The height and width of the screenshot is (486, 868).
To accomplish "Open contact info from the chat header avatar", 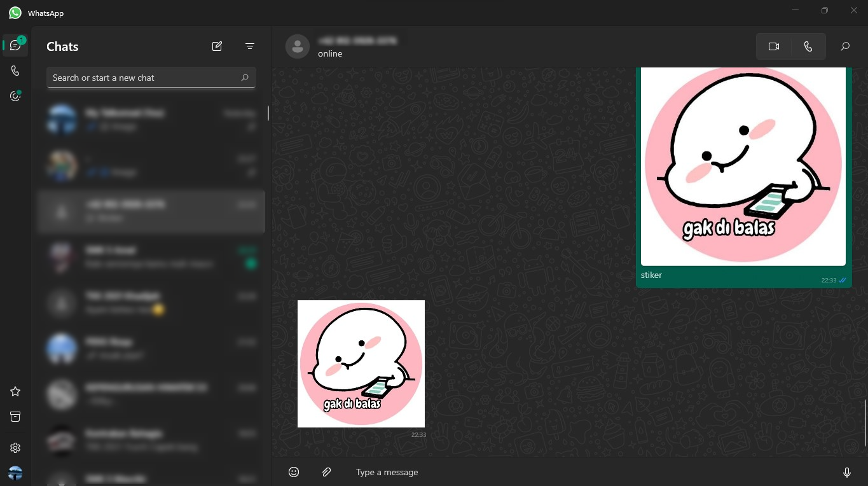I will (x=298, y=46).
